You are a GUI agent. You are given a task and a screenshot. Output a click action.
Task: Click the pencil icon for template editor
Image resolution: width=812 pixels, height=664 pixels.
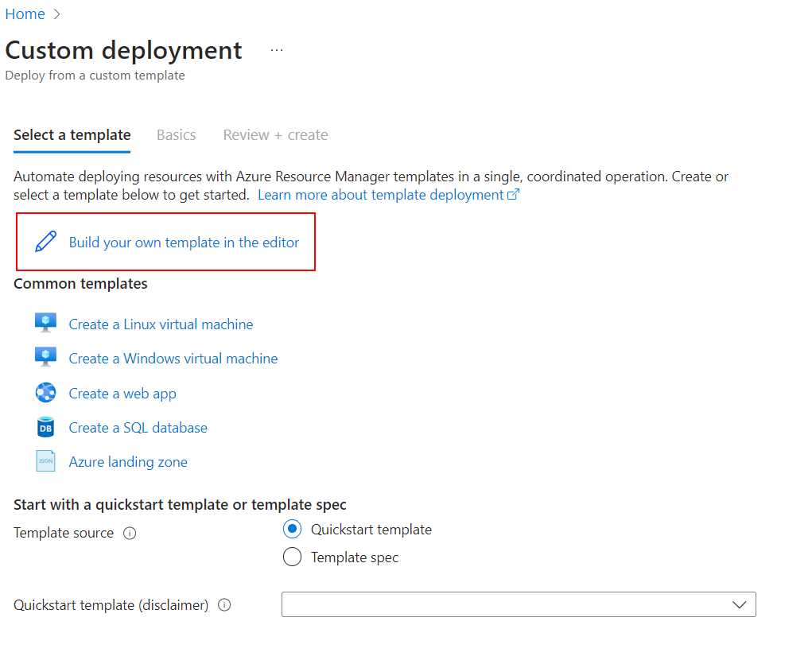[45, 242]
